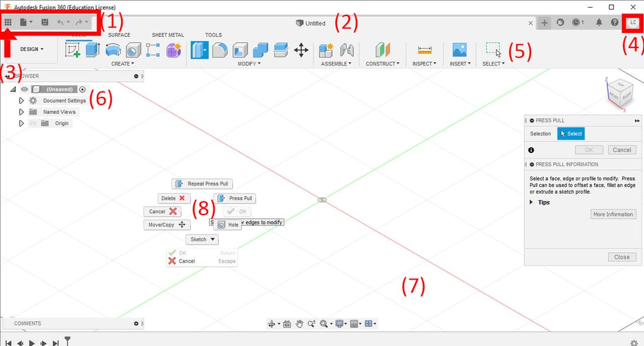This screenshot has width=644, height=346.
Task: Open the LC user account avatar
Action: 633,23
